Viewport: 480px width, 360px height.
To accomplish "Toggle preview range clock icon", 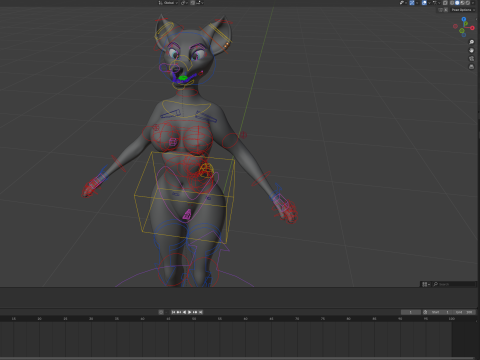I will click(425, 312).
